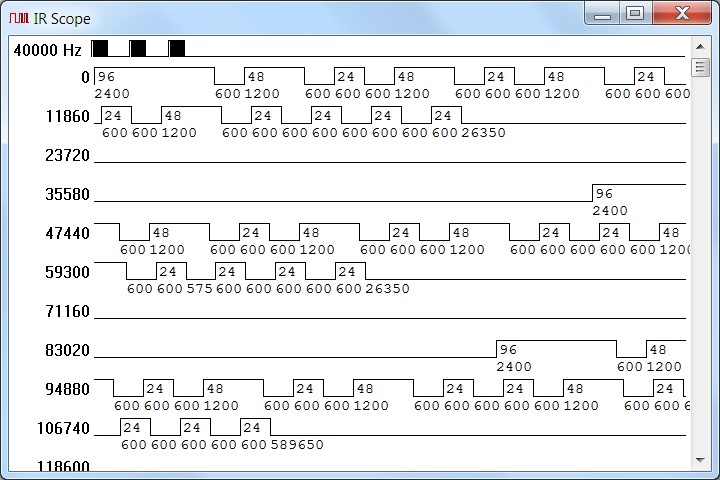Click the 575 duration value in the 59300 row
The height and width of the screenshot is (480, 720).
point(199,289)
